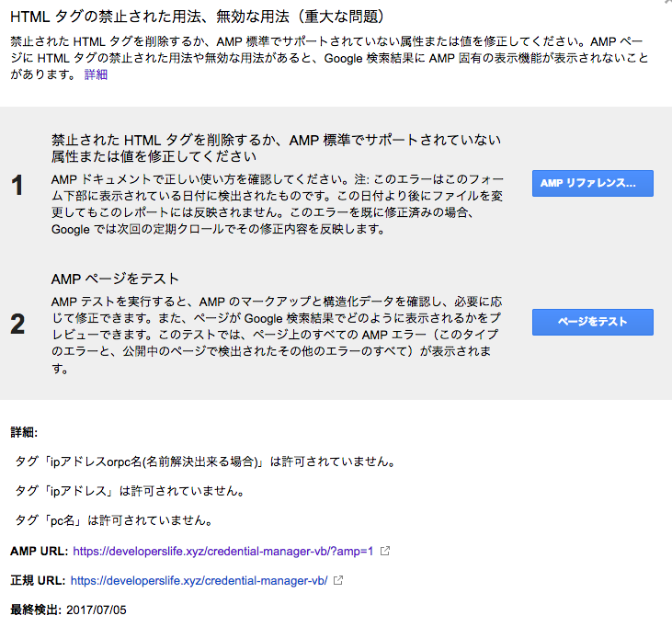Open the AMP URL ending with ?amp=1
672x627 pixels.
pyautogui.click(x=223, y=552)
